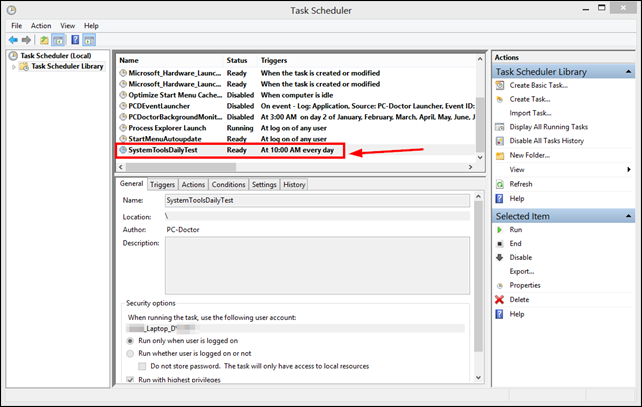Image resolution: width=642 pixels, height=407 pixels.
Task: Click the details pane vertical scrollbar thumb
Action: click(478, 276)
